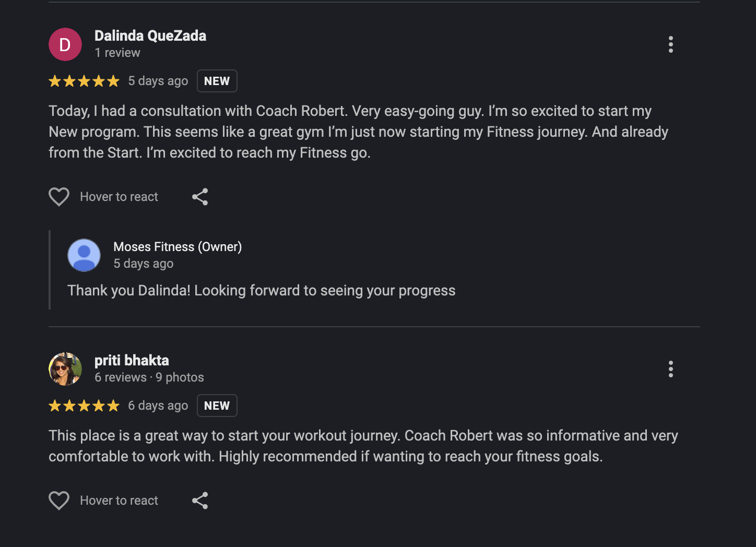
Task: Click the five-star rating on priti's review
Action: click(x=84, y=406)
